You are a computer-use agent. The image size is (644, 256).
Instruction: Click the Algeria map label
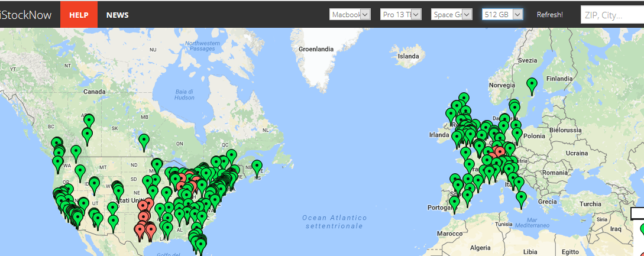[480, 248]
